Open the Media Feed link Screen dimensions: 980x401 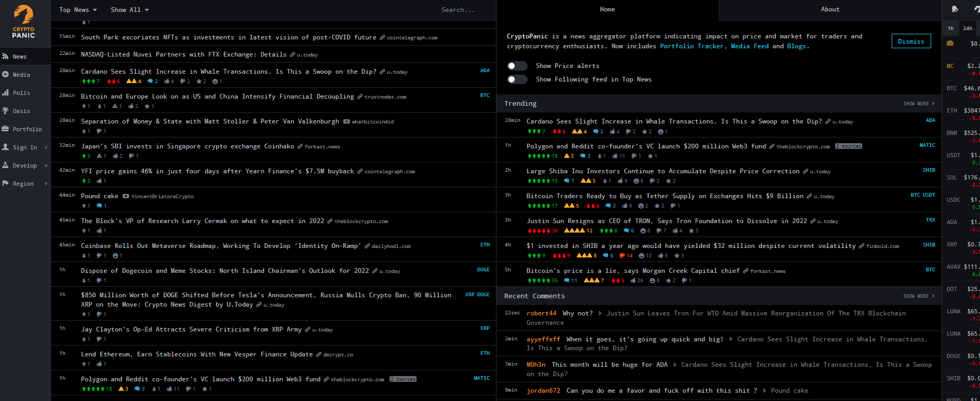[749, 46]
